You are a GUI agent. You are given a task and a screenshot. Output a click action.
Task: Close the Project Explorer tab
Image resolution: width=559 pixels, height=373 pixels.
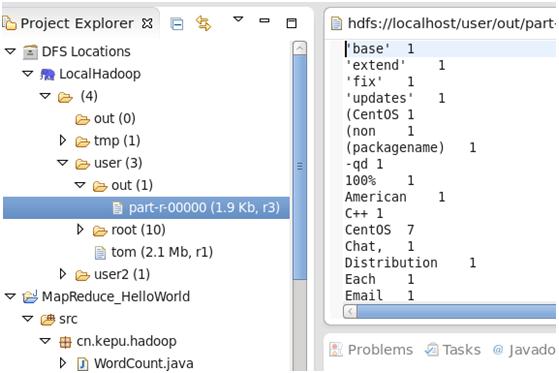pos(147,24)
